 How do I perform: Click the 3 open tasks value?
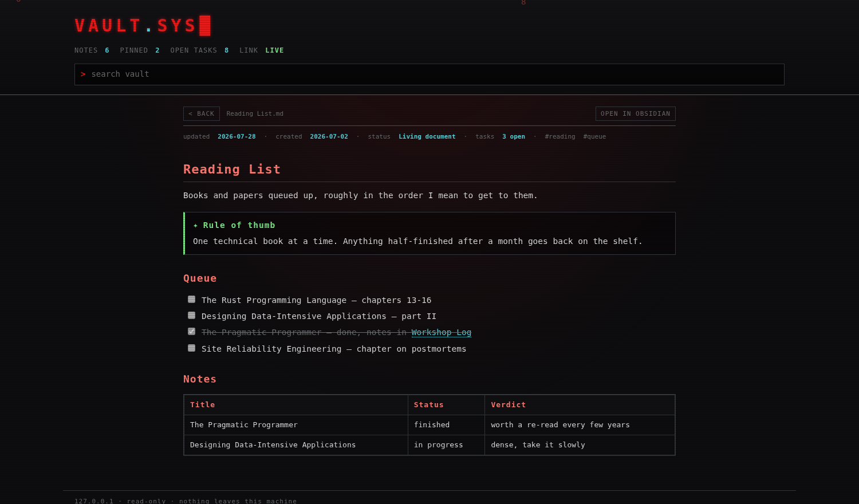tap(514, 136)
